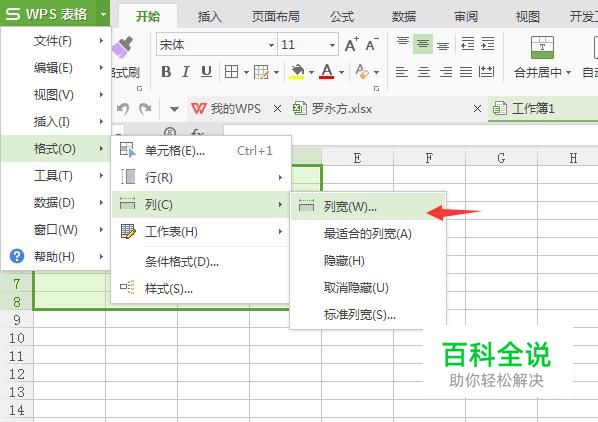
Task: Select row header 10
Action: click(17, 338)
